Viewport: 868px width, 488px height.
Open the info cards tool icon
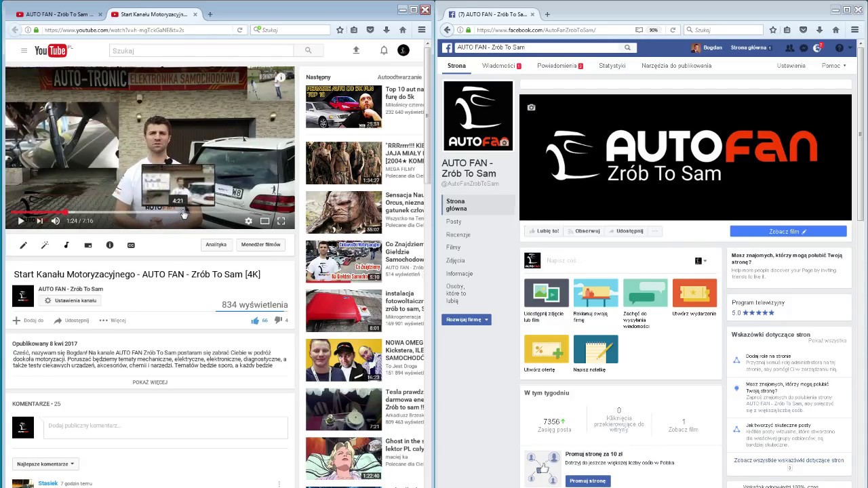tap(110, 245)
